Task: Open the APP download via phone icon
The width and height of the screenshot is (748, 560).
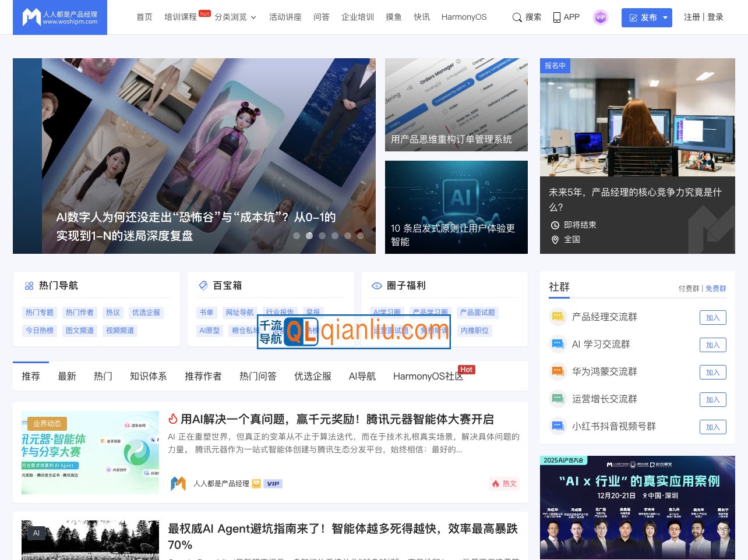Action: [557, 17]
